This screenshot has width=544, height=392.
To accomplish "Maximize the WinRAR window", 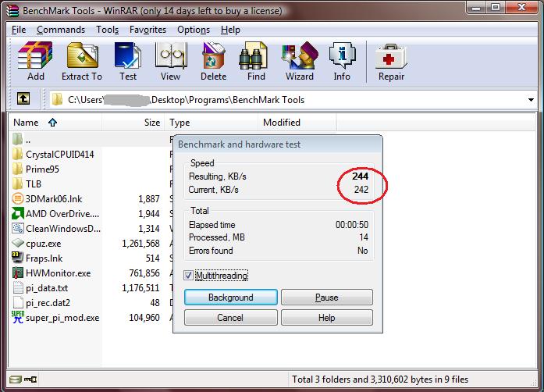I will [496, 8].
